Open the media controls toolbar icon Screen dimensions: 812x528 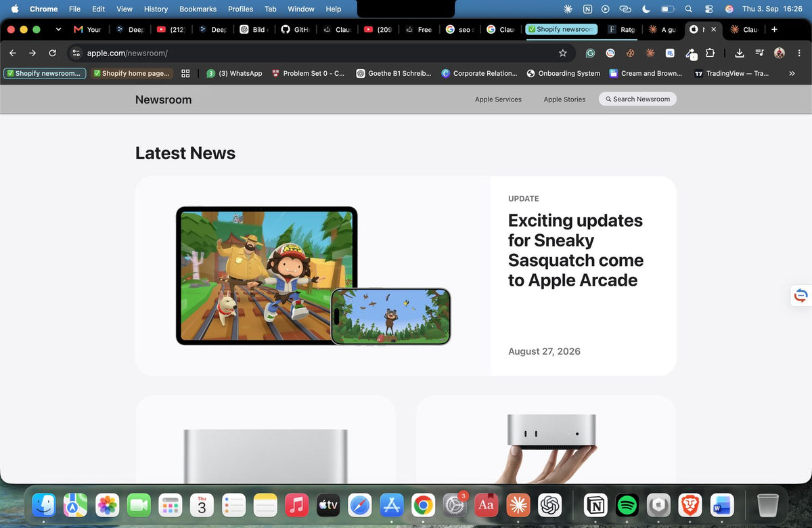tap(759, 53)
